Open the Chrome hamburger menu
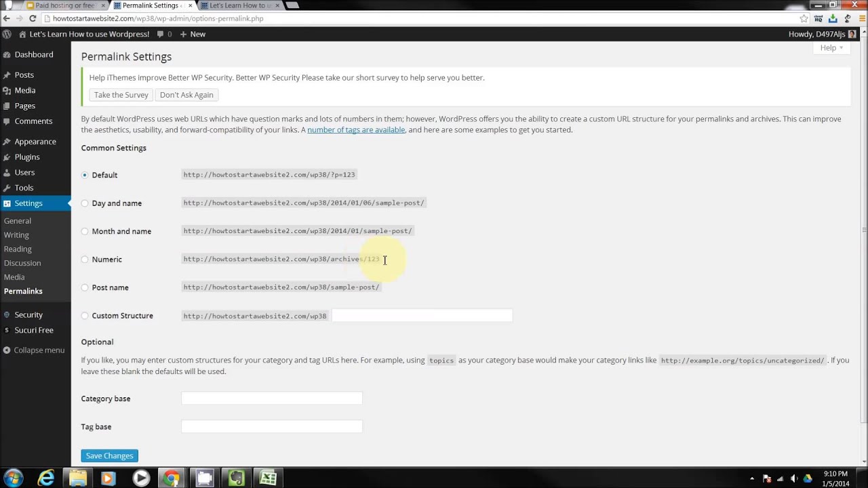Image resolution: width=868 pixels, height=488 pixels. click(x=861, y=18)
